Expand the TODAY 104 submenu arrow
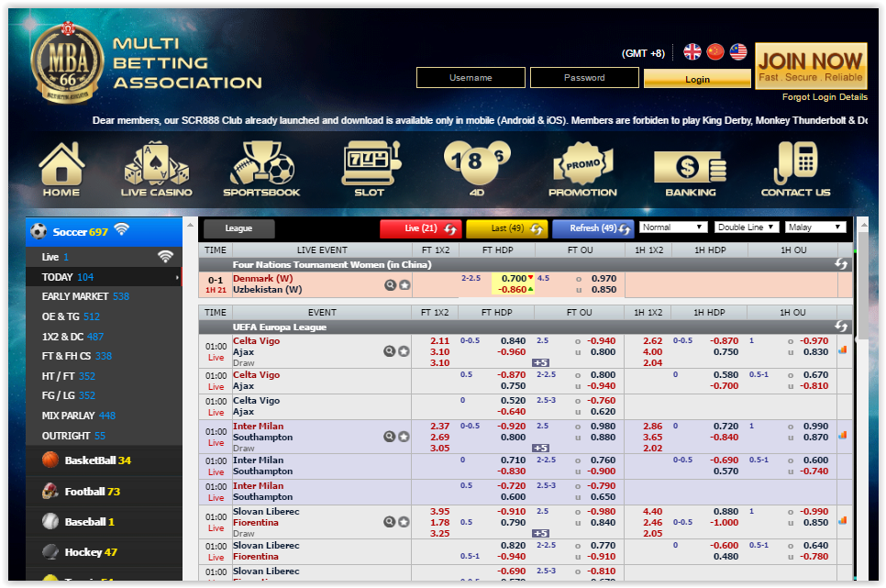The height and width of the screenshot is (588, 886). click(177, 277)
